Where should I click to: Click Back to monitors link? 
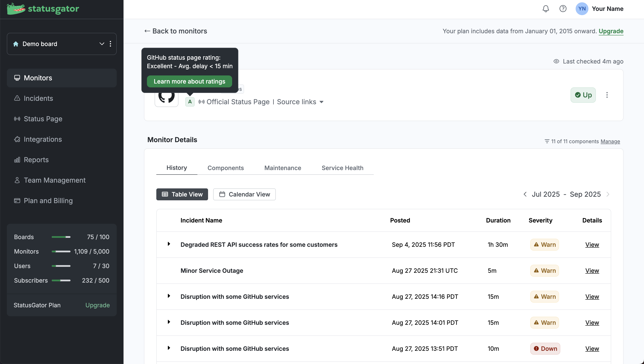point(176,31)
